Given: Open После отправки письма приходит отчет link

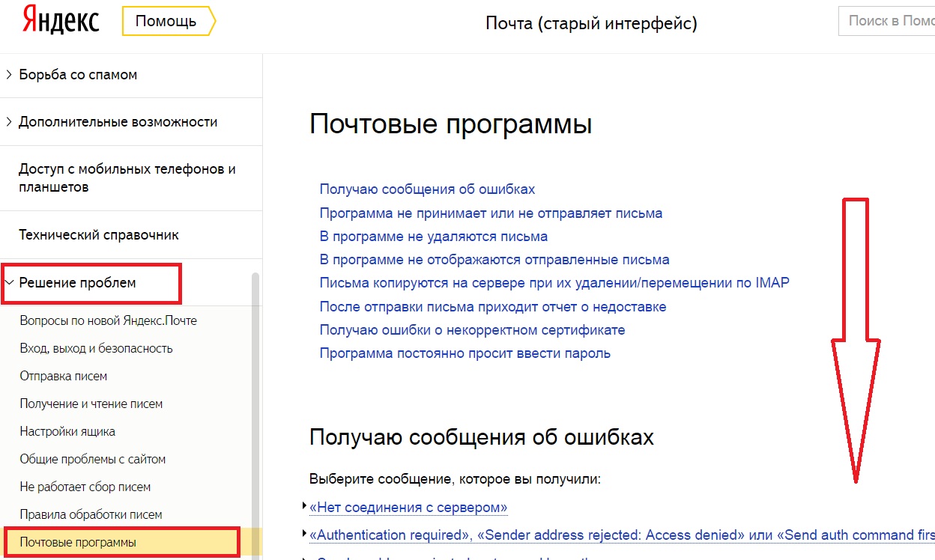Looking at the screenshot, I should coord(493,307).
